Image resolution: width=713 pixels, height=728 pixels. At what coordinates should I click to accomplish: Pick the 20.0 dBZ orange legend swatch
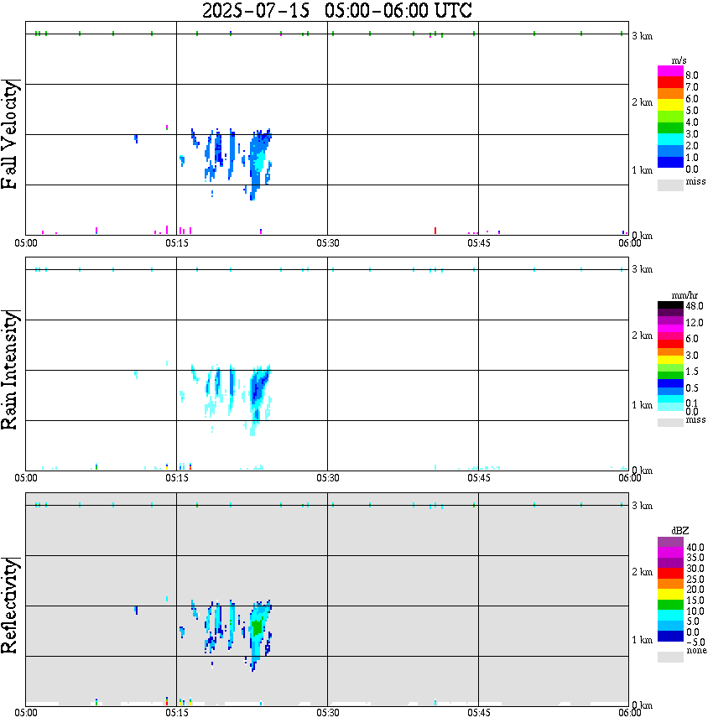[670, 584]
